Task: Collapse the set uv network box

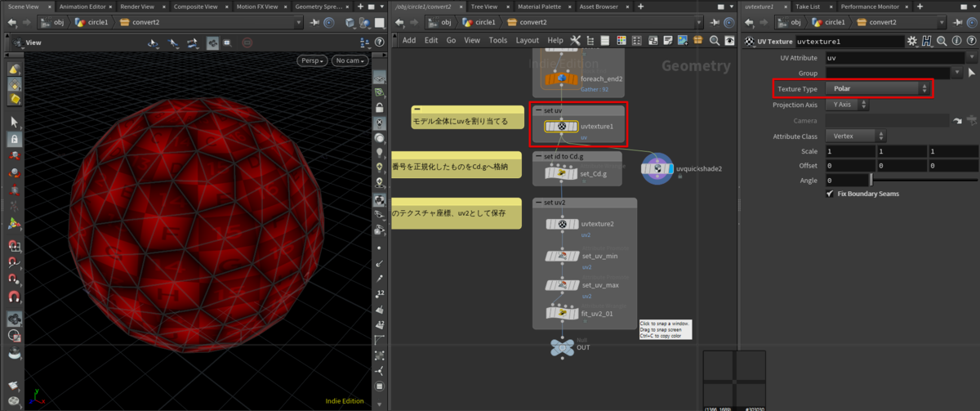Action: 537,109
